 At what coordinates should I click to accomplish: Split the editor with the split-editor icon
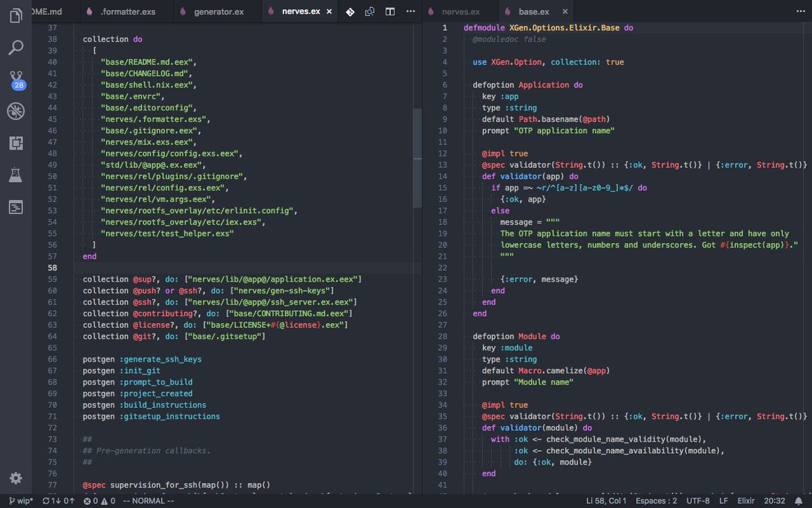pos(389,12)
